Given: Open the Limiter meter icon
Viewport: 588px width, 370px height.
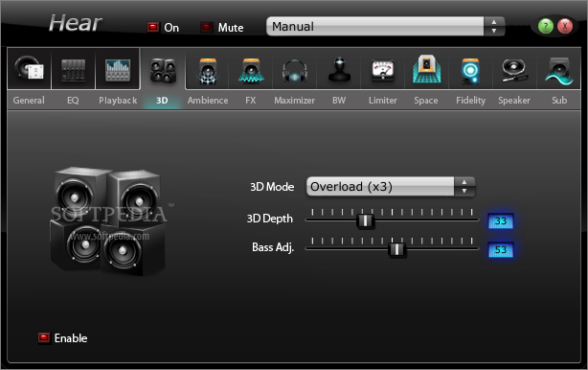Looking at the screenshot, I should 383,71.
